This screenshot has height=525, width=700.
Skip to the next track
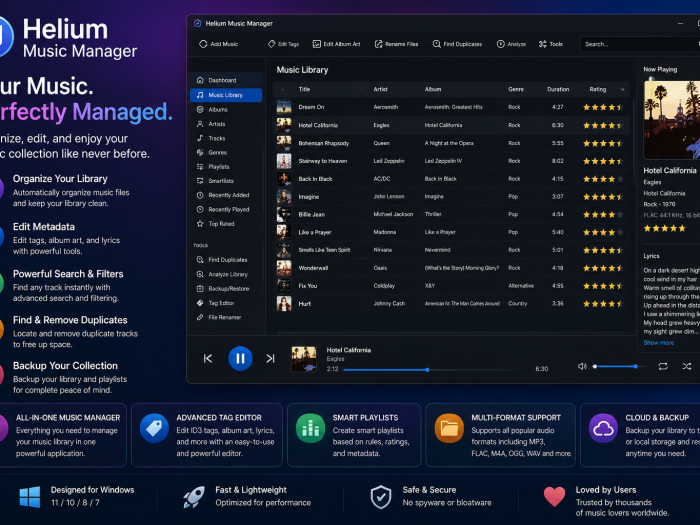(270, 358)
